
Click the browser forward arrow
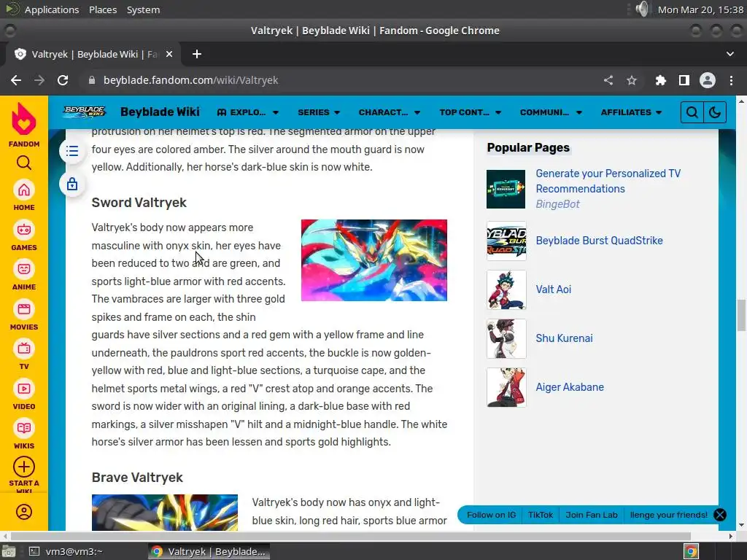point(39,80)
